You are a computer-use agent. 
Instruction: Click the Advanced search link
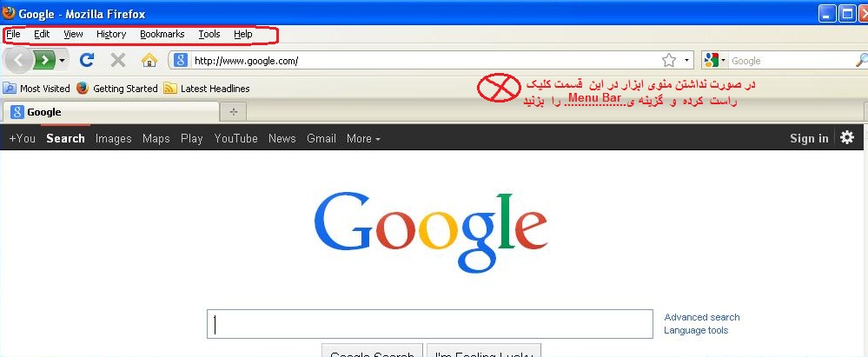point(702,317)
